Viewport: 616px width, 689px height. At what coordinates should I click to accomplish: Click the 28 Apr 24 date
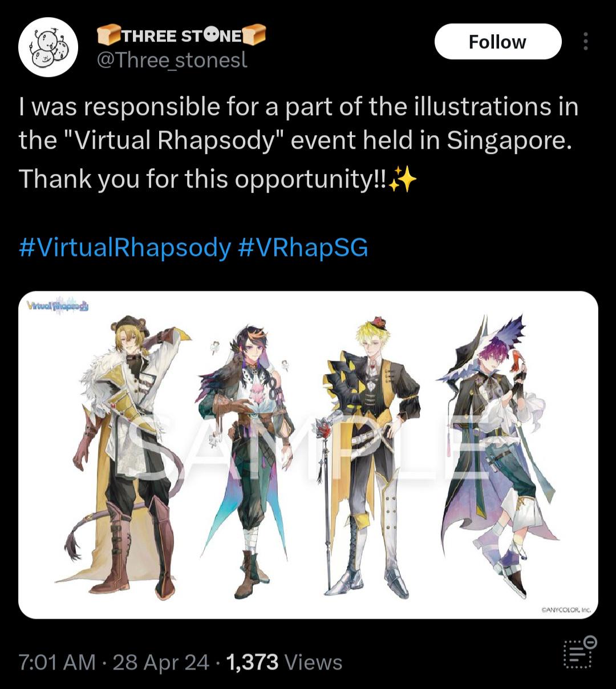coord(161,662)
